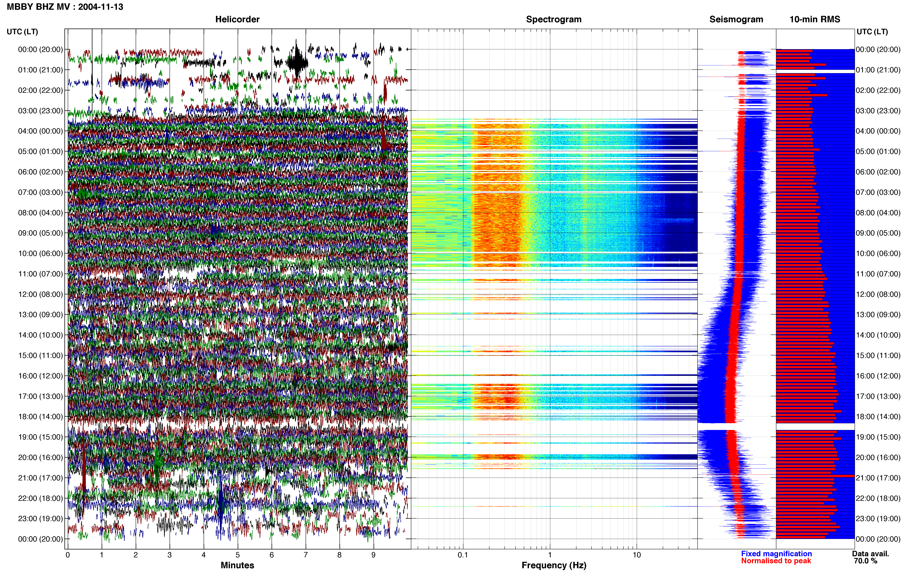
Task: Click the '0.1' frequency tick label
Action: coord(463,555)
